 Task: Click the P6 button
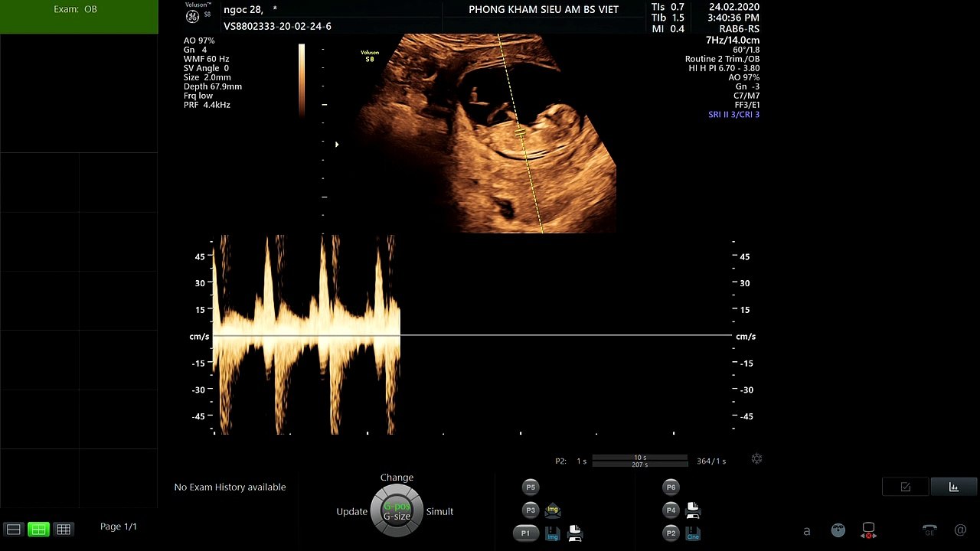(671, 487)
